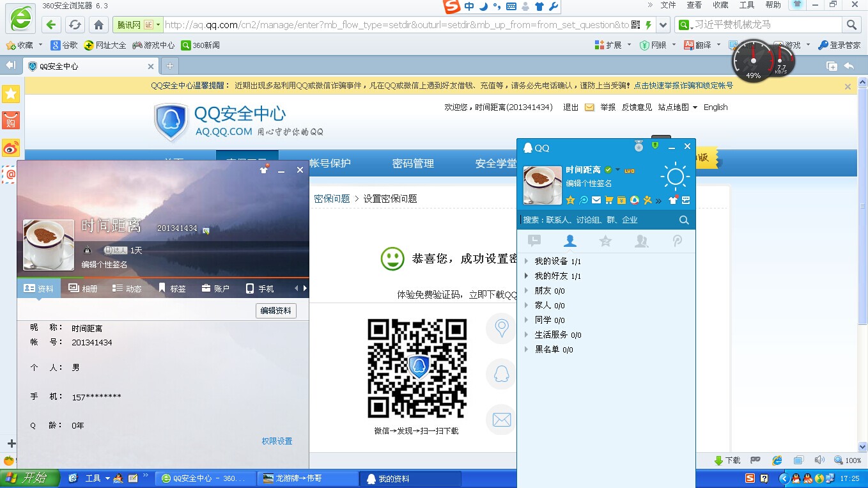Click the medal icon in QQ title bar
The height and width of the screenshot is (488, 868).
pyautogui.click(x=639, y=146)
